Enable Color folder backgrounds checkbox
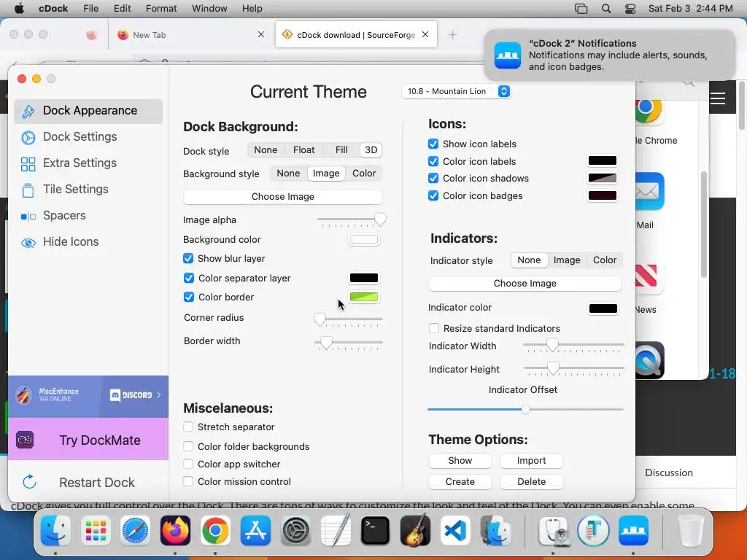The image size is (747, 560). click(x=188, y=446)
